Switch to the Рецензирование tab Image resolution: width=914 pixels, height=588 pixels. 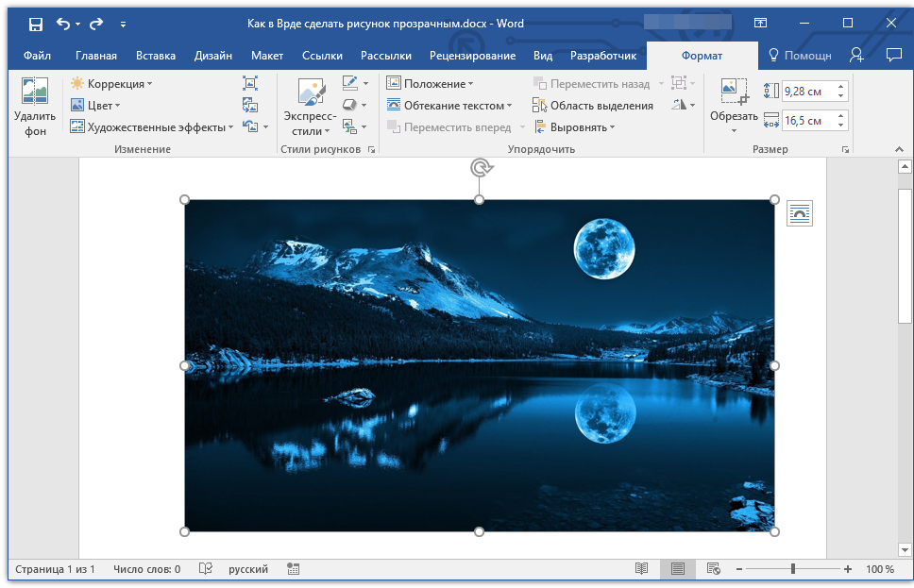472,56
